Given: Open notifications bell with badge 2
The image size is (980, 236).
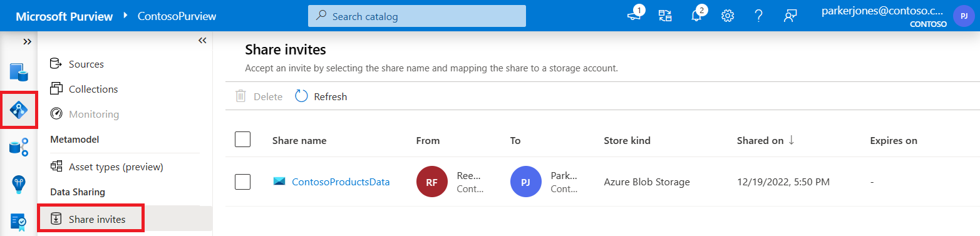Looking at the screenshot, I should (x=697, y=16).
